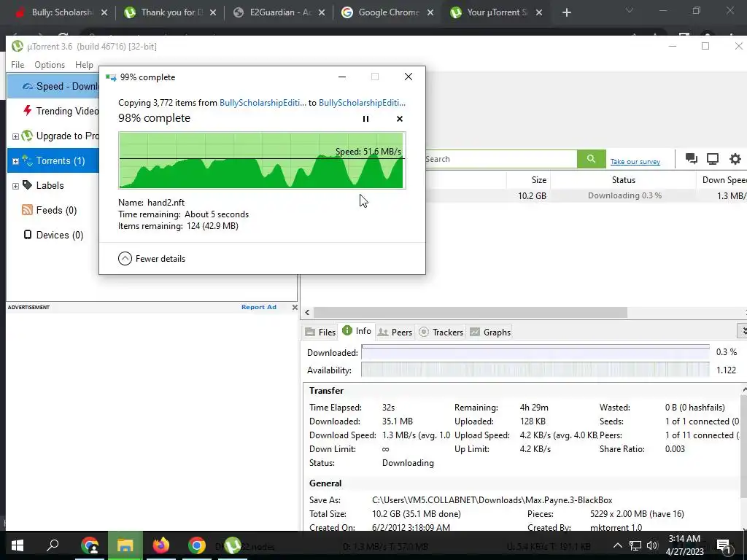Focus the µTorrent search field
This screenshot has width=747, height=560.
click(x=500, y=159)
